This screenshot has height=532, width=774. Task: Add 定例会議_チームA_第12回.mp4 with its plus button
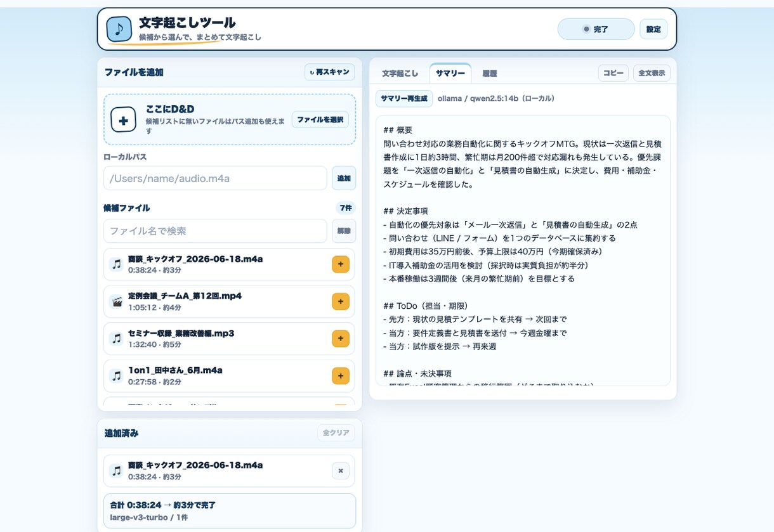point(341,302)
